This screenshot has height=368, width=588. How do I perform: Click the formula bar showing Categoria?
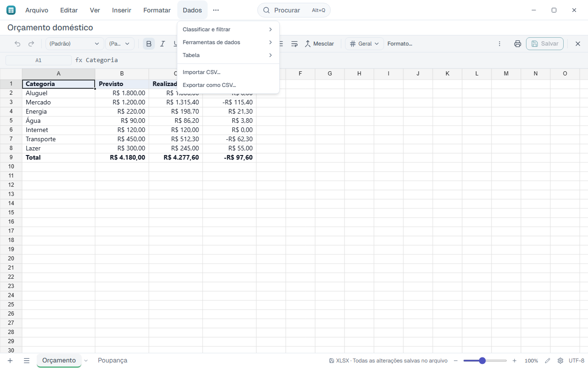pyautogui.click(x=331, y=60)
